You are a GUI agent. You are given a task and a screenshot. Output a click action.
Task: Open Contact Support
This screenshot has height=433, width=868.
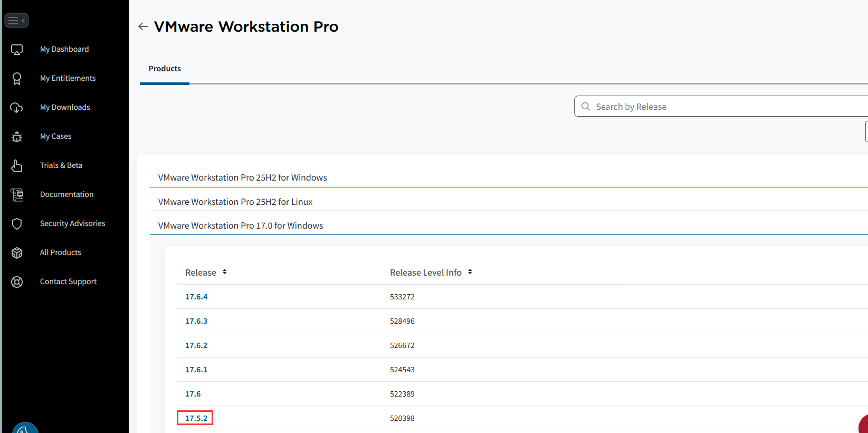pos(69,281)
